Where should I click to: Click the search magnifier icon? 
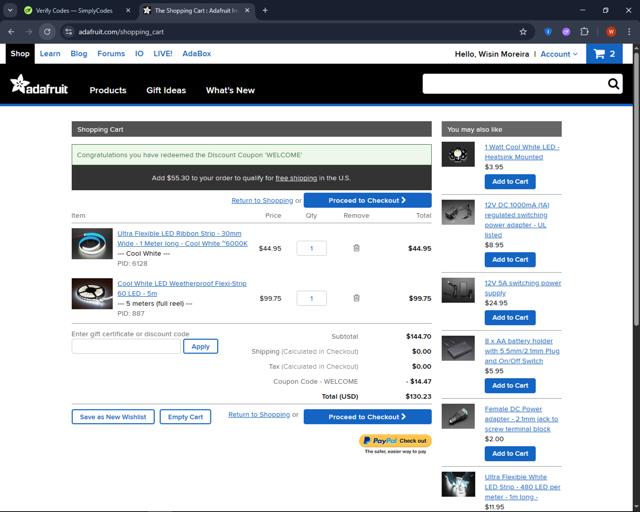613,84
